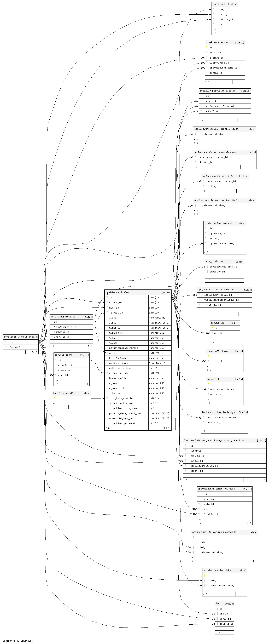Click the tuopohjanopintojaksot column row
Image resolution: width=269 pixels, height=644 pixels.
point(138,408)
